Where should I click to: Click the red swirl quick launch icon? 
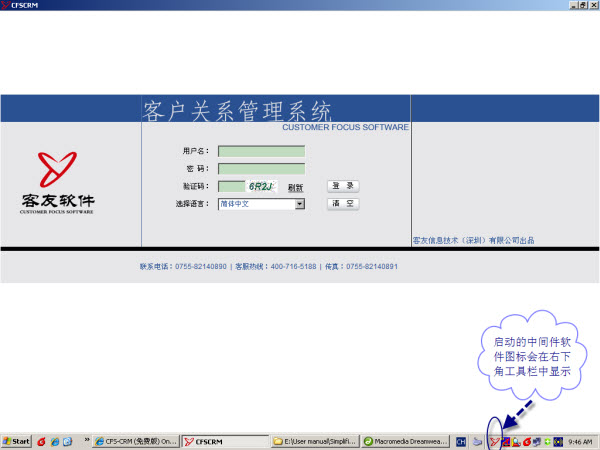click(x=41, y=442)
